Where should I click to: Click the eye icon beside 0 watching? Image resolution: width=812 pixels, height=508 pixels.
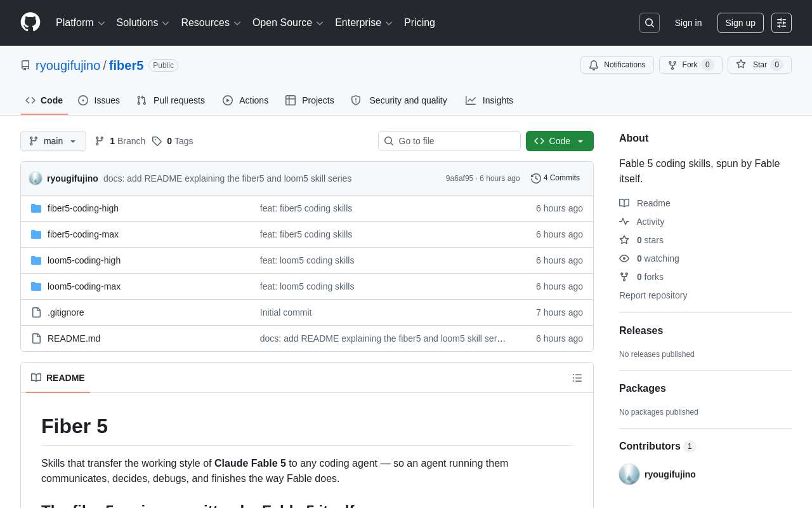[x=624, y=258]
